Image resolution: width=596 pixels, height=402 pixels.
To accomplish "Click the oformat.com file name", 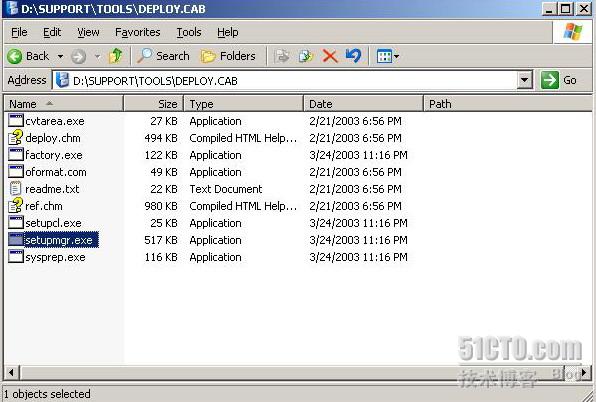I will (55, 172).
